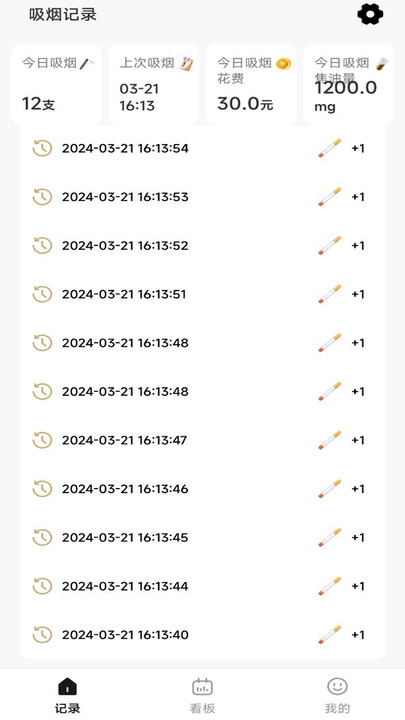
Task: Click the clock icon on 16:13:51 entry
Action: tap(42, 294)
